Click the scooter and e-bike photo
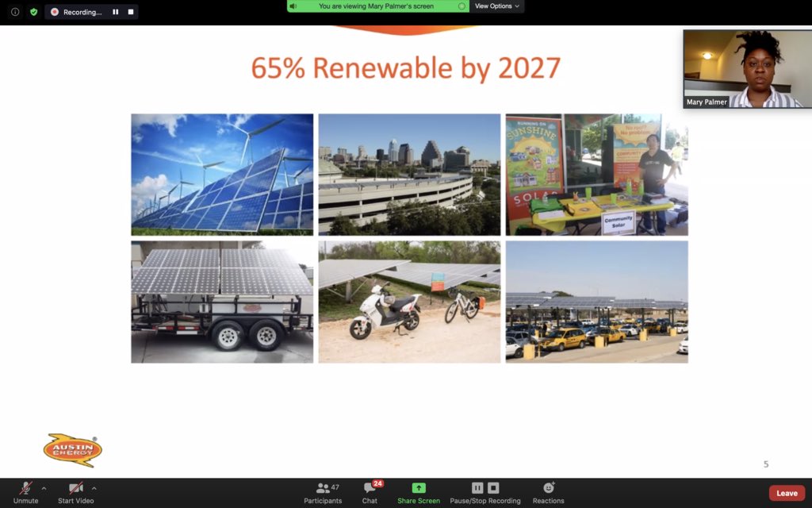This screenshot has height=508, width=812. click(x=409, y=302)
